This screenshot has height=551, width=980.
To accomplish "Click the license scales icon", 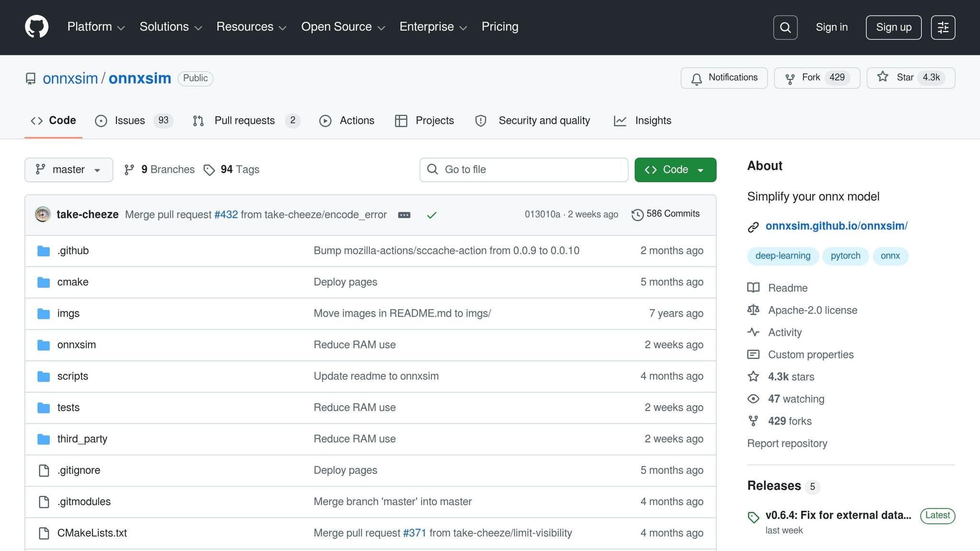I will pyautogui.click(x=753, y=310).
